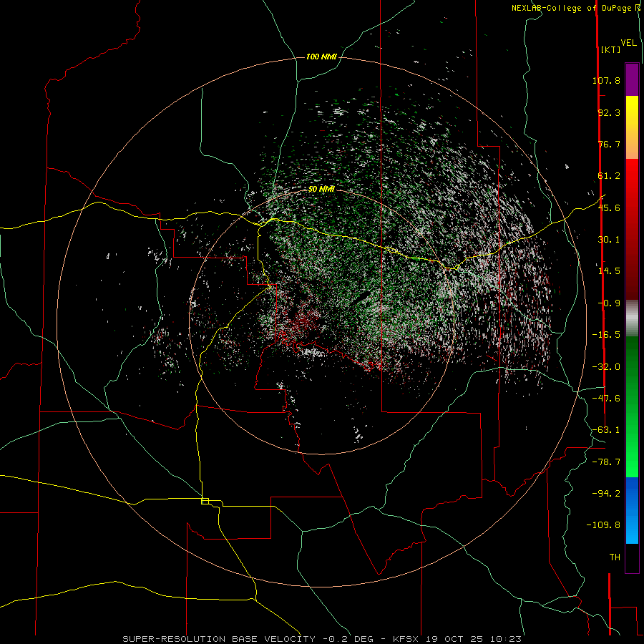Pick the gray near-zero segment of color bar
The width and height of the screenshot is (644, 644).
pyautogui.click(x=632, y=318)
